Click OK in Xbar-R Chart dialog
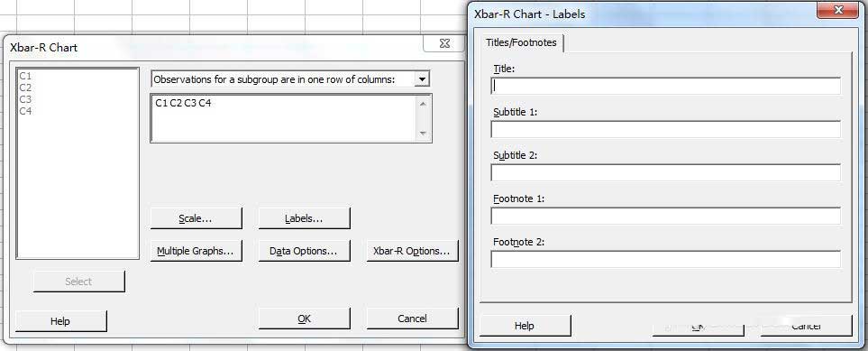868x351 pixels. pyautogui.click(x=304, y=319)
